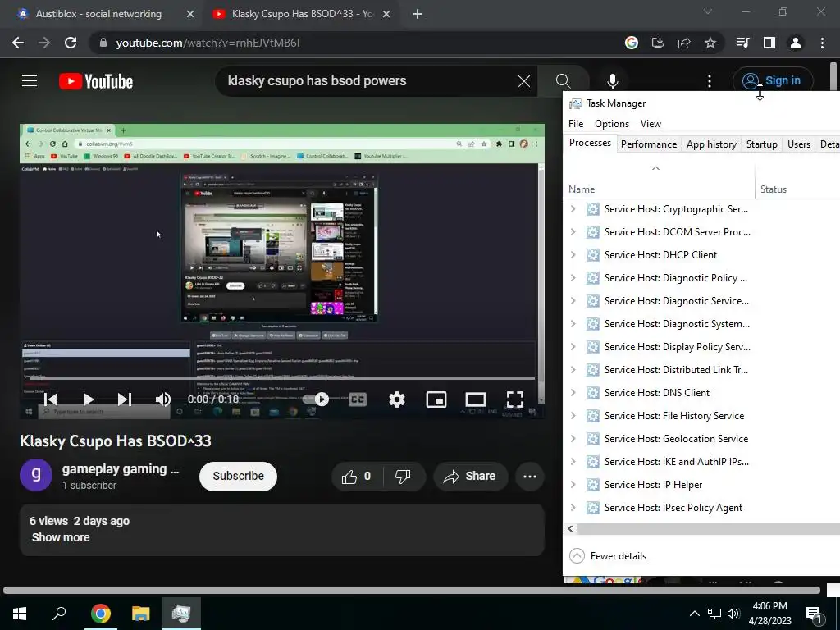The width and height of the screenshot is (840, 630).
Task: Toggle the autoplay switch in player
Action: point(317,399)
